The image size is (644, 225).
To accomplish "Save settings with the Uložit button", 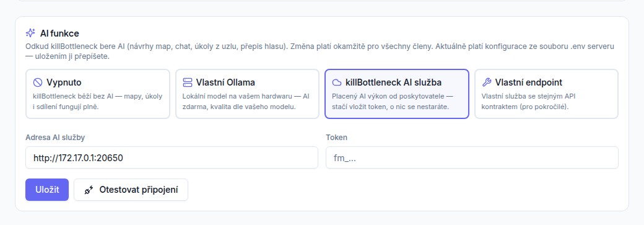I will [47, 190].
